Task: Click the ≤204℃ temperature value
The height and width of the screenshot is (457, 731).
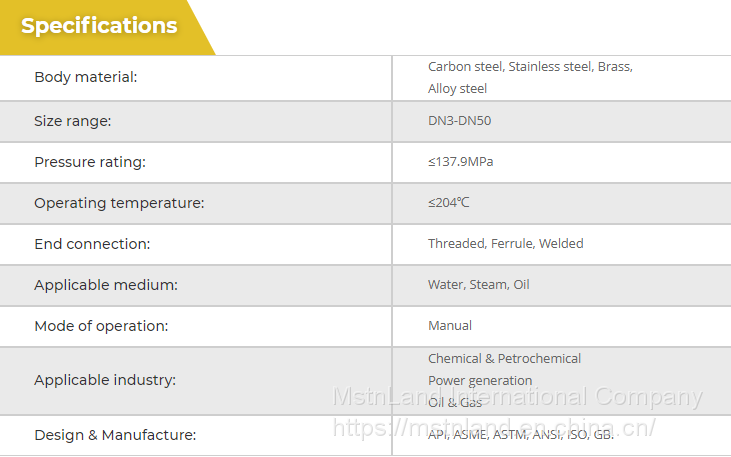Action: click(x=449, y=203)
